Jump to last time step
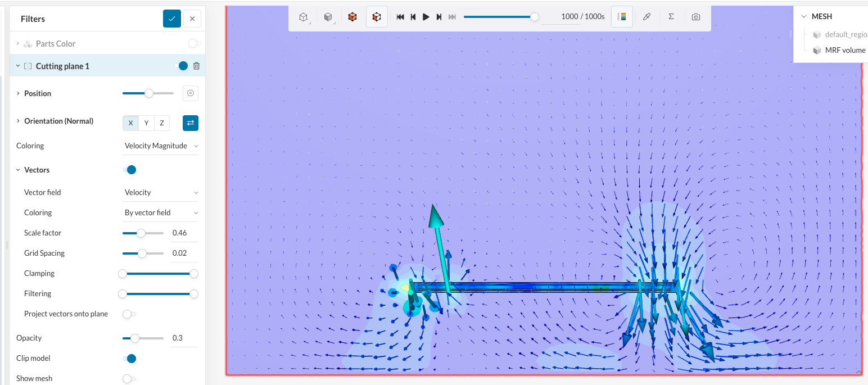Viewport: 868px width, 385px height. point(453,17)
